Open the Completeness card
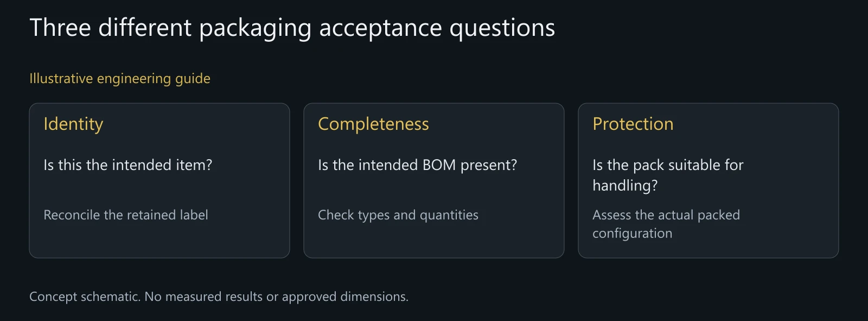Screen dimensions: 868x321 click(434, 180)
